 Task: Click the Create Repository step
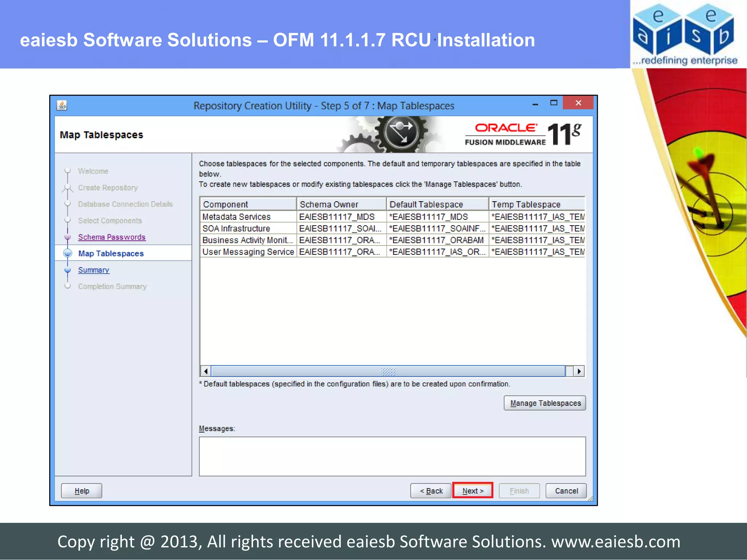(x=108, y=188)
